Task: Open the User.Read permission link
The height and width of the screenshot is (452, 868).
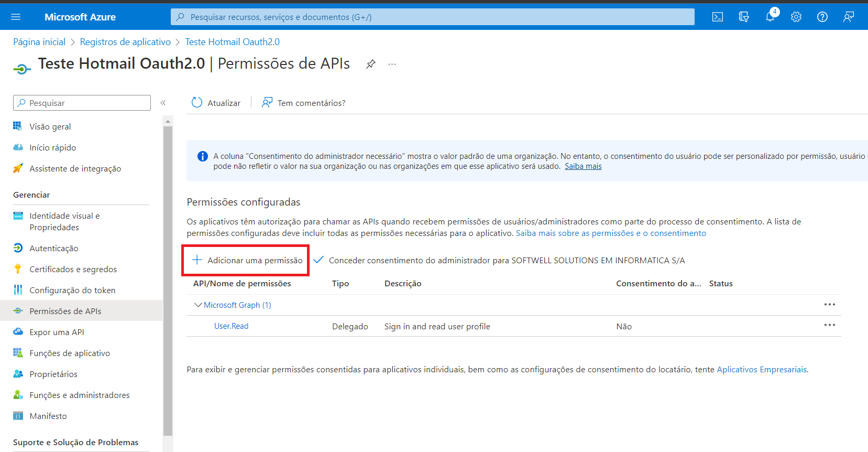Action: 231,326
